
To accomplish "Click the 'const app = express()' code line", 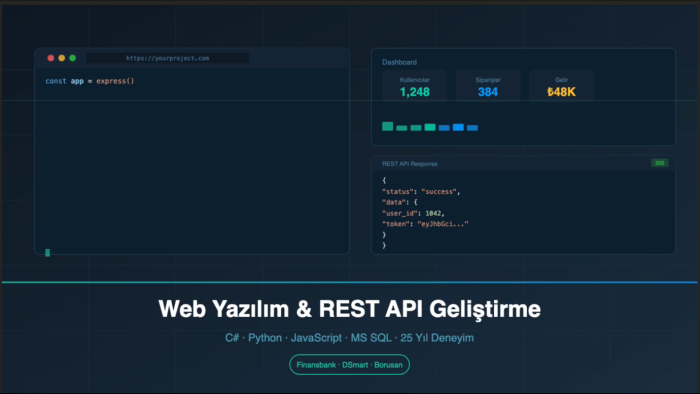I will coord(90,81).
